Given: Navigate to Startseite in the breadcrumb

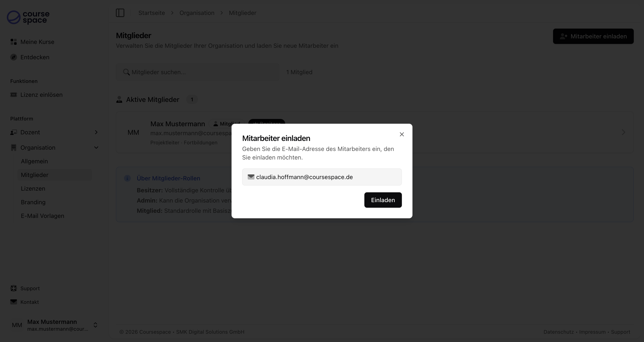Looking at the screenshot, I should (151, 13).
